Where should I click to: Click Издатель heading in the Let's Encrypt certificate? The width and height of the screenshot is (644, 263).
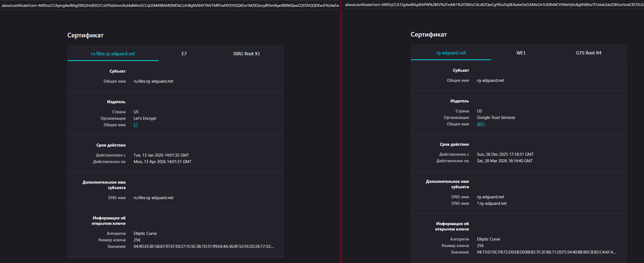[116, 102]
